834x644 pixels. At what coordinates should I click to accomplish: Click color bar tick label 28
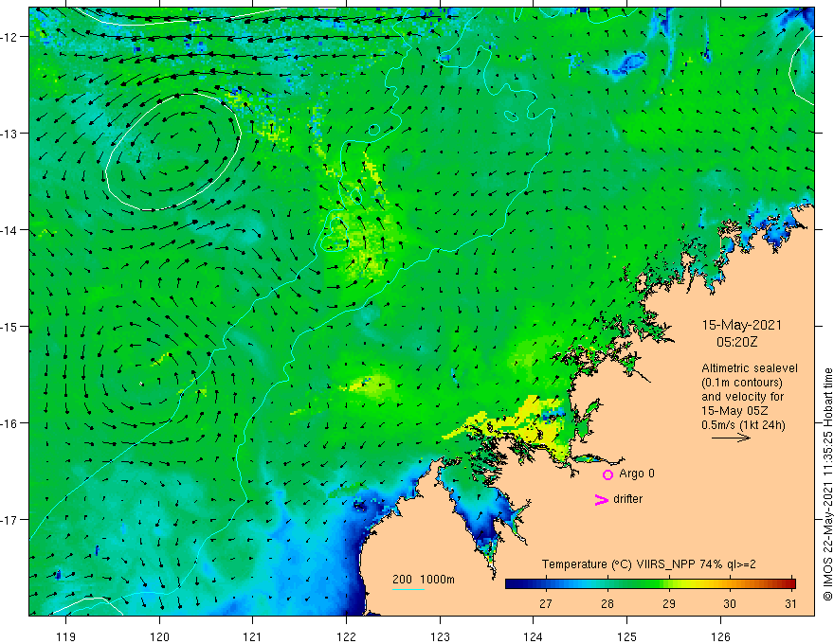coord(607,603)
